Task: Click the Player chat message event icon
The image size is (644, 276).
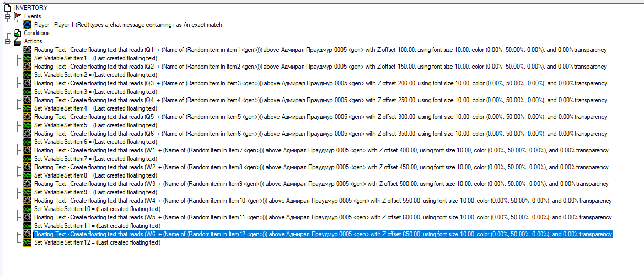Action: click(27, 25)
